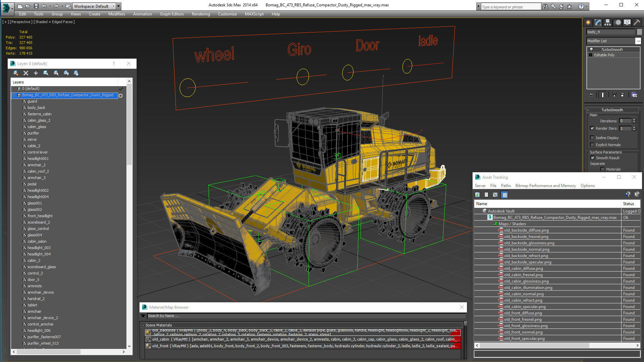Click the Set Project Folder icon
This screenshot has width=644, height=362.
coord(68,6)
